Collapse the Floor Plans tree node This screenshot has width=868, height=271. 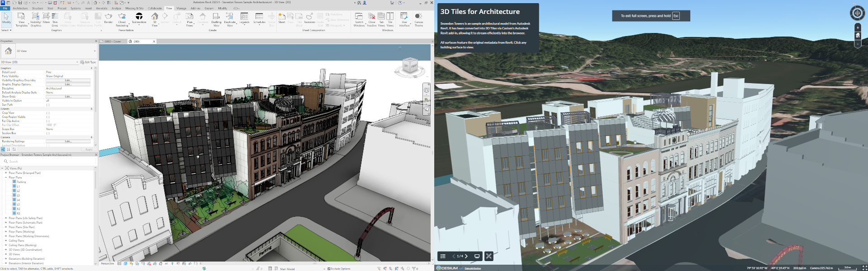(x=6, y=178)
